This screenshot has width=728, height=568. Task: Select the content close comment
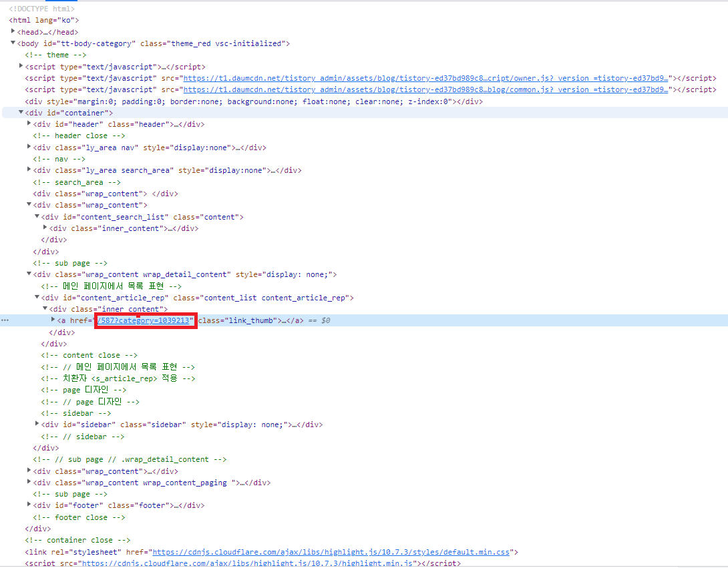89,356
